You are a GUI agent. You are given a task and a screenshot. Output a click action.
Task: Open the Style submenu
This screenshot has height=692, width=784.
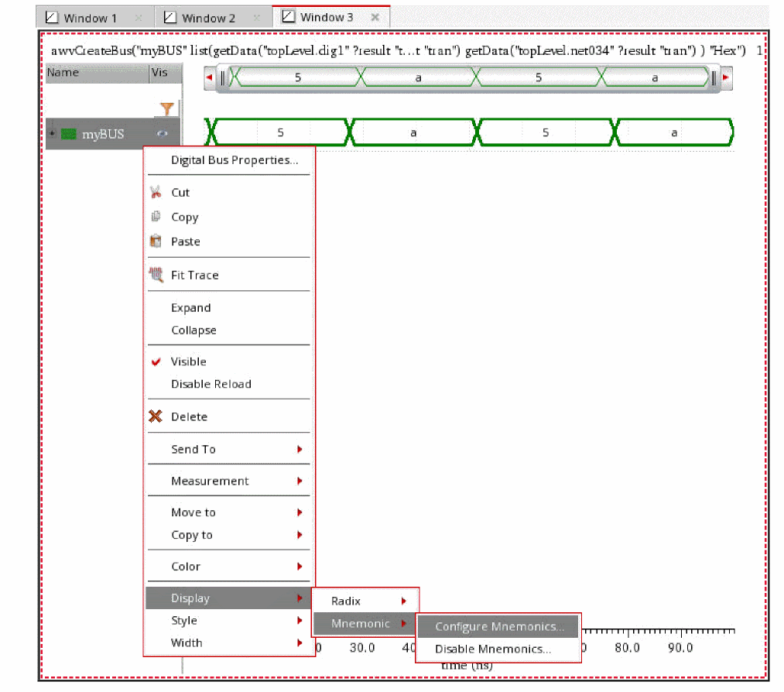(x=229, y=620)
